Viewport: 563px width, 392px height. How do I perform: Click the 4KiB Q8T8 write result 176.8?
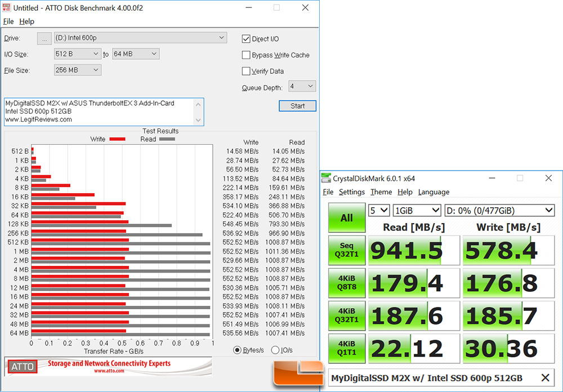(508, 283)
